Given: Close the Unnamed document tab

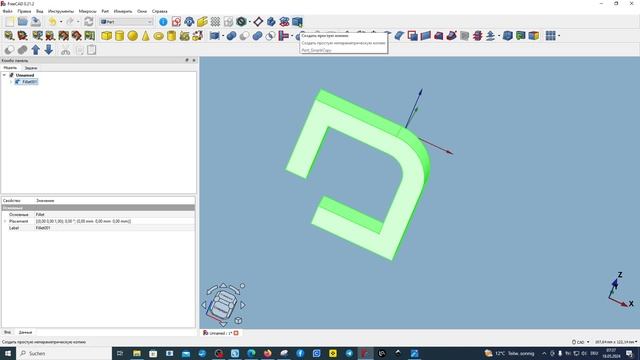Looking at the screenshot, I should point(236,333).
